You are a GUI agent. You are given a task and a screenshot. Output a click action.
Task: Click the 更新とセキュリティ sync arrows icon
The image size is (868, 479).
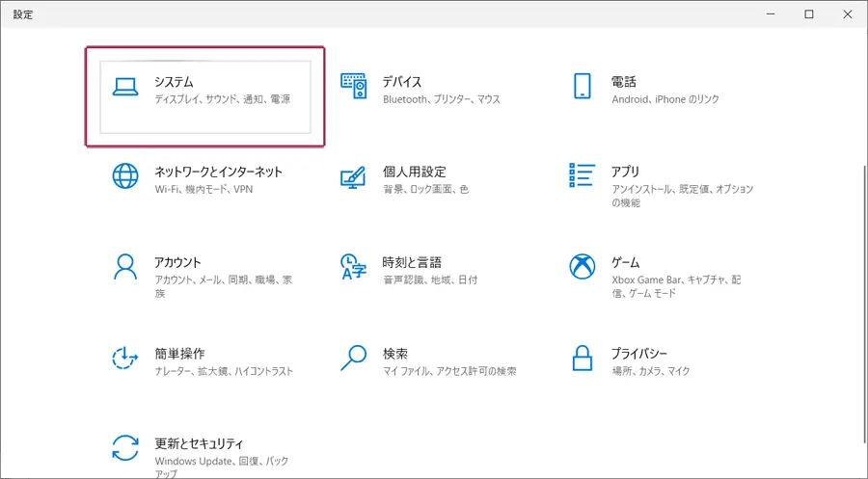point(125,448)
